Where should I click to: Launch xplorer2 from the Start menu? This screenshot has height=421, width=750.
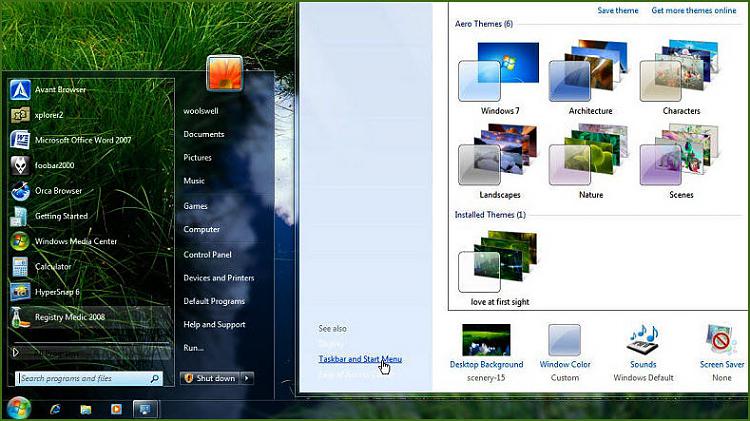pyautogui.click(x=91, y=115)
